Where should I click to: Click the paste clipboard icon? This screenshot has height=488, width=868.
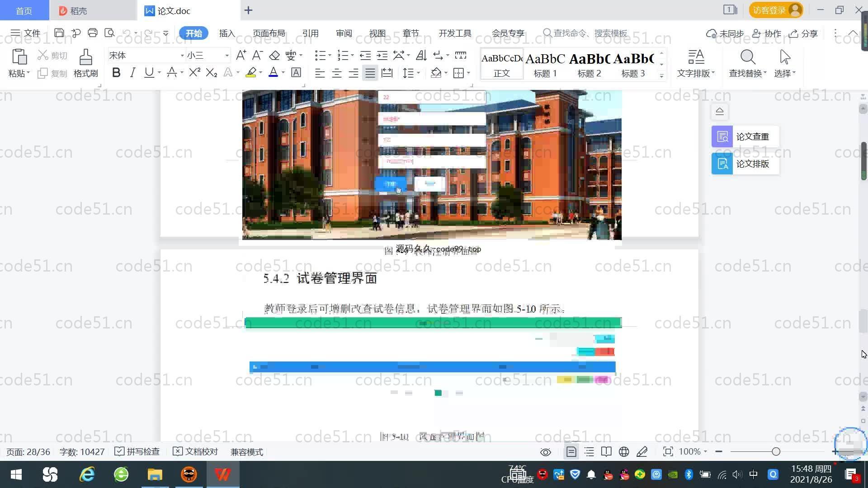(x=19, y=57)
